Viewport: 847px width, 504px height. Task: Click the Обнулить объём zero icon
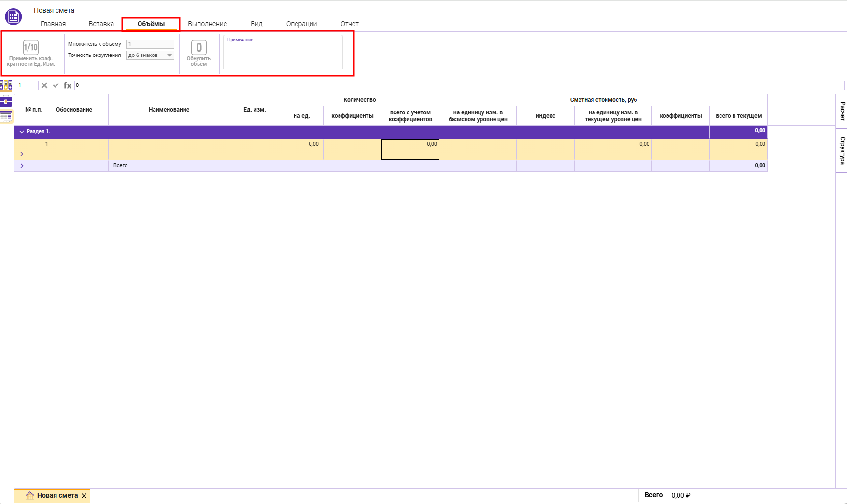(198, 47)
